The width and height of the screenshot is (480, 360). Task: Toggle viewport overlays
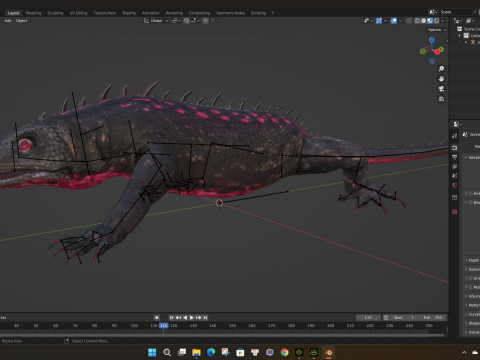(x=394, y=21)
